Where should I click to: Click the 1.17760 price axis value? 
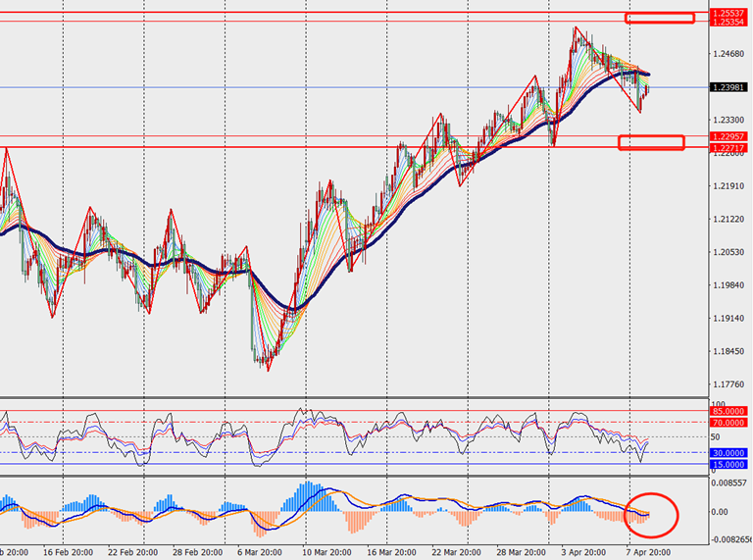pyautogui.click(x=728, y=384)
